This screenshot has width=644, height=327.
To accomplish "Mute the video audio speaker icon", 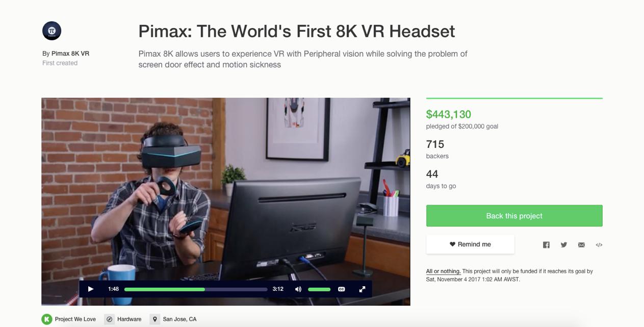I will 298,289.
